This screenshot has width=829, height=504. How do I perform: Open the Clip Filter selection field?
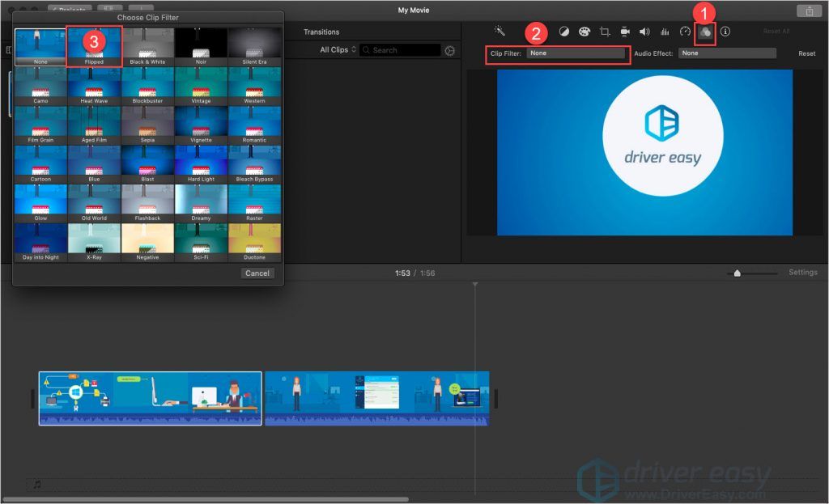coord(576,53)
